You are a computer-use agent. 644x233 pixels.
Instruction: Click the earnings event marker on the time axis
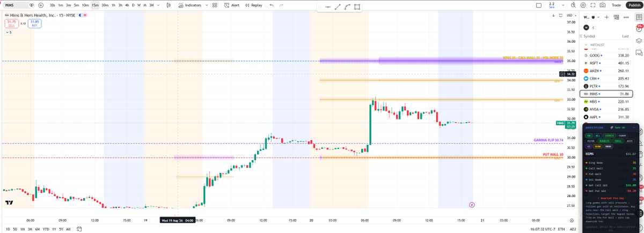(x=472, y=205)
